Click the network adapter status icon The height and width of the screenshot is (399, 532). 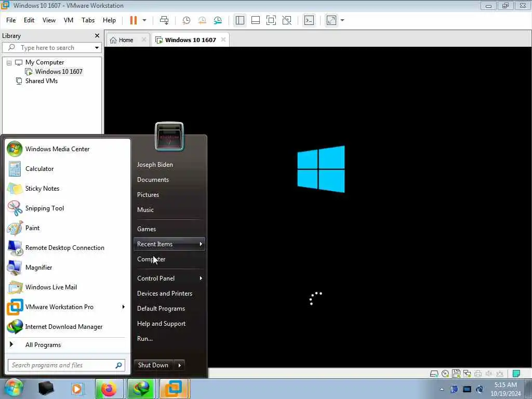click(467, 374)
